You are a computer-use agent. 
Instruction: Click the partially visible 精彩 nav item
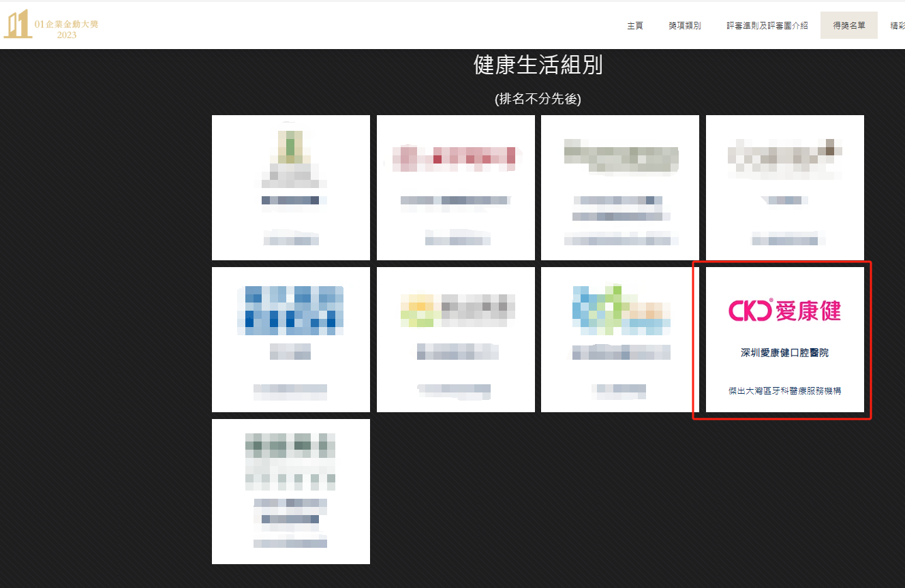pos(897,26)
